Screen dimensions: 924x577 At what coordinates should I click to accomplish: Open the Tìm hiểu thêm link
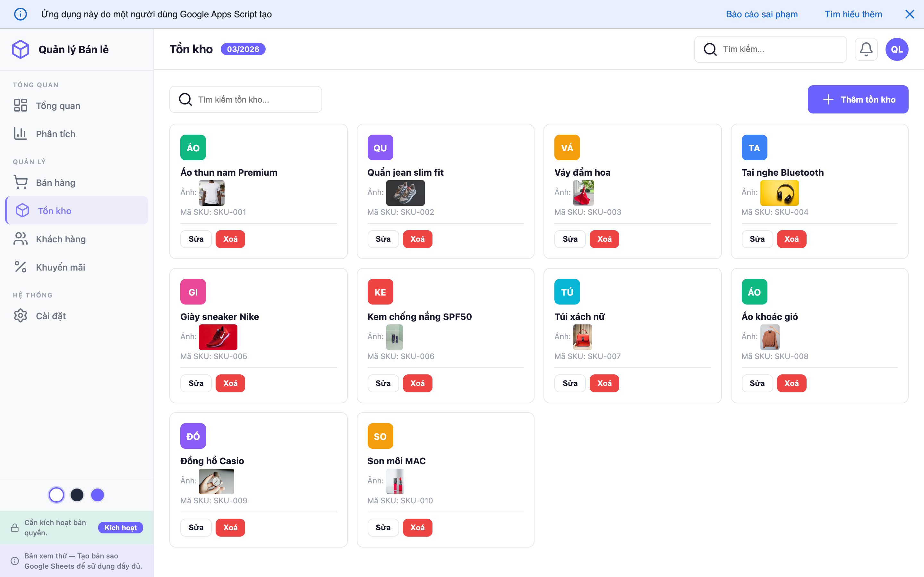click(x=853, y=14)
